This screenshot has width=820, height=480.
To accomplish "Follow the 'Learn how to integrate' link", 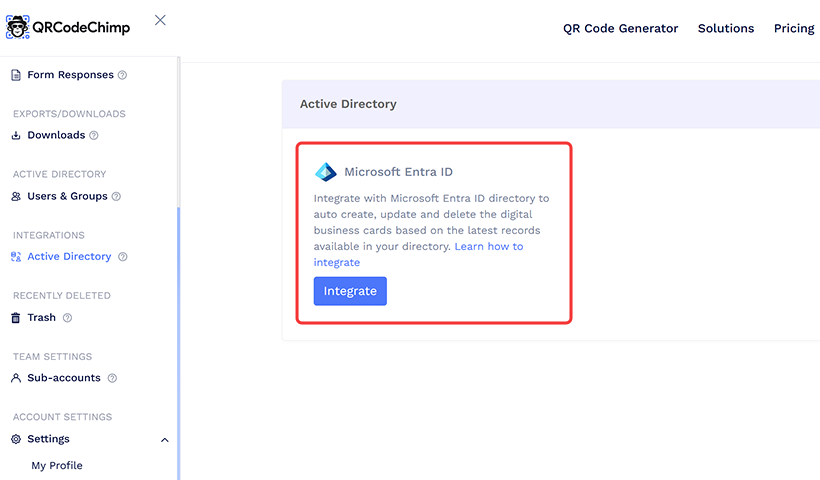I will point(488,247).
